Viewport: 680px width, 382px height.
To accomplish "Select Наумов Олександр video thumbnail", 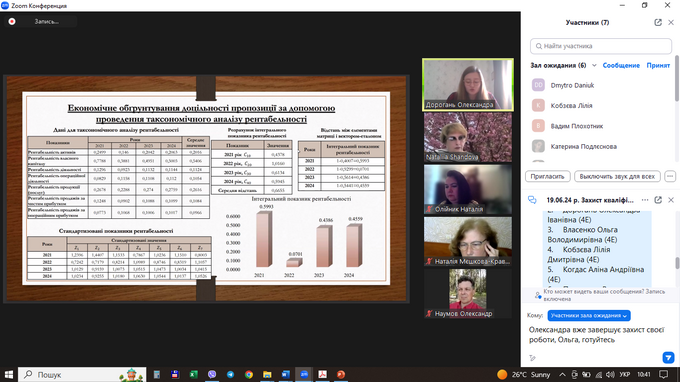I will 468,294.
